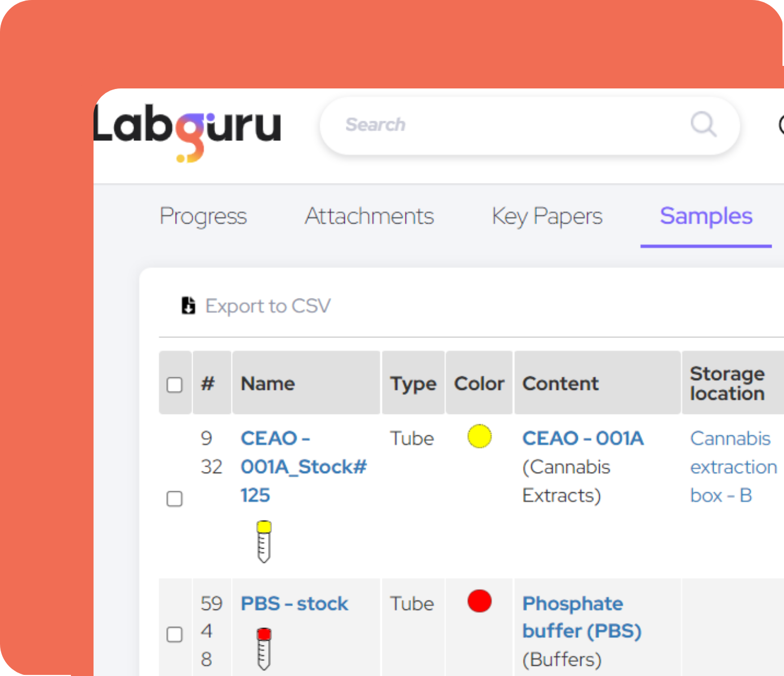Open the PBS - stock sample link
Screen dimensions: 784x676
tap(294, 603)
